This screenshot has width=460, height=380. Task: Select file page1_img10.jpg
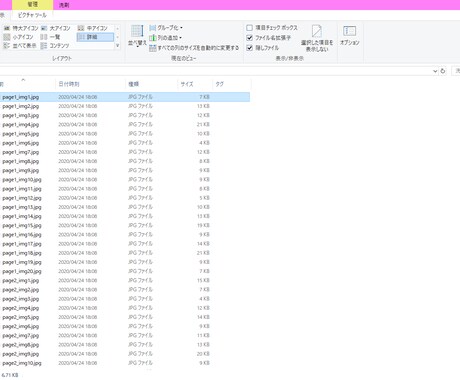[x=125, y=180]
